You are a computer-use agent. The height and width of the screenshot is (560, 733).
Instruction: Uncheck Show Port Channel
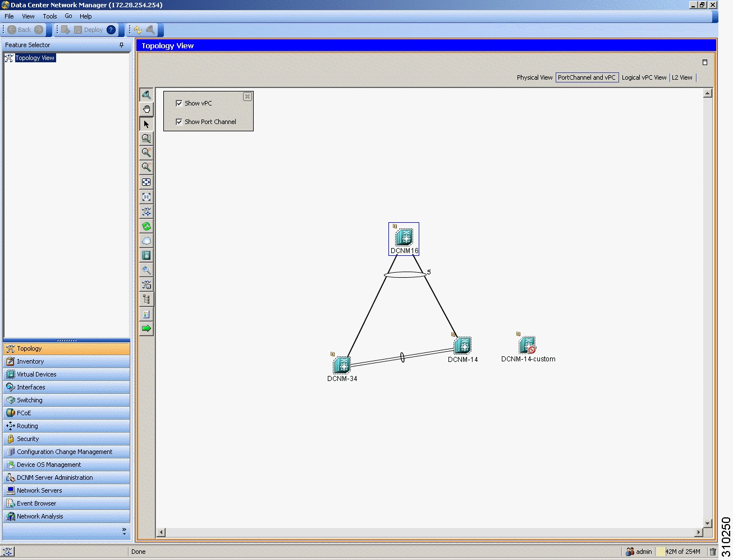pos(179,122)
